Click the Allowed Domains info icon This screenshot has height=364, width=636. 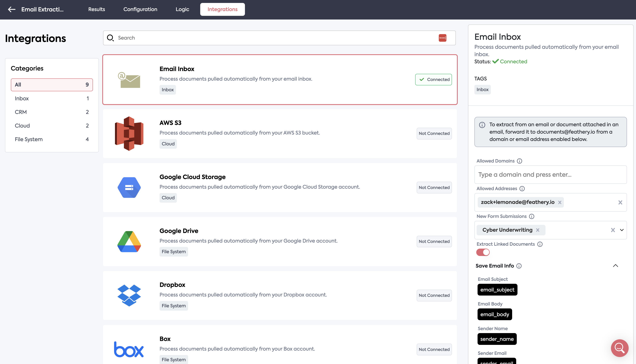(x=520, y=161)
